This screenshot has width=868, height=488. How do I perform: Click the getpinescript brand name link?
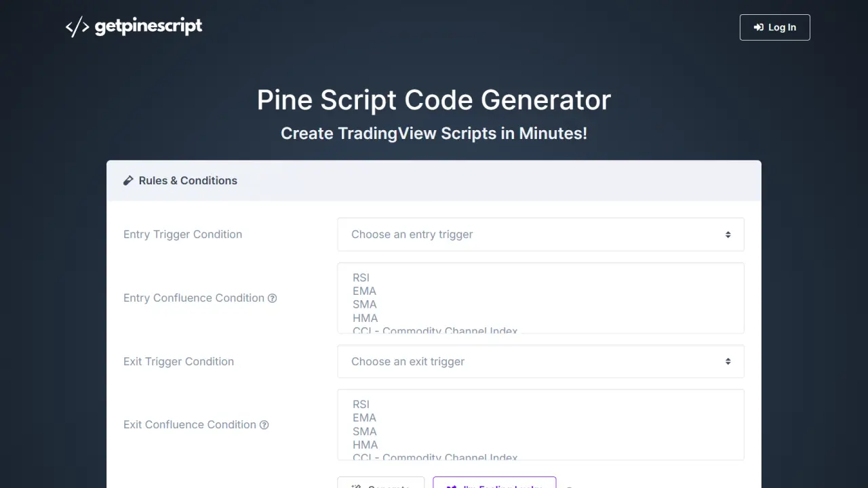(149, 26)
